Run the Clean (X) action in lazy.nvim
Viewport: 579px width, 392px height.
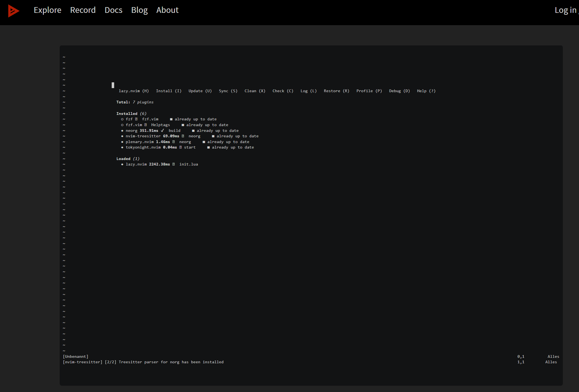[255, 91]
